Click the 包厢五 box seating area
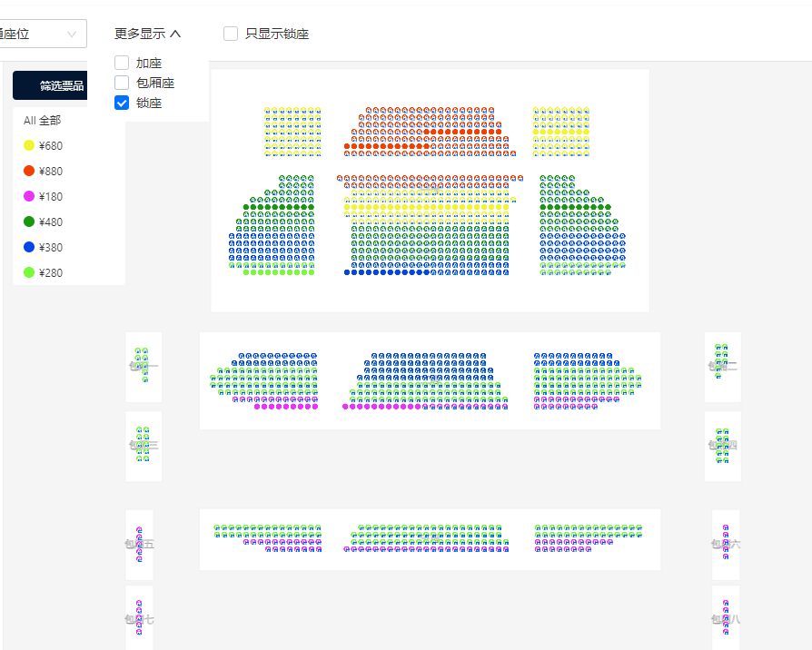This screenshot has height=650, width=812. [139, 545]
